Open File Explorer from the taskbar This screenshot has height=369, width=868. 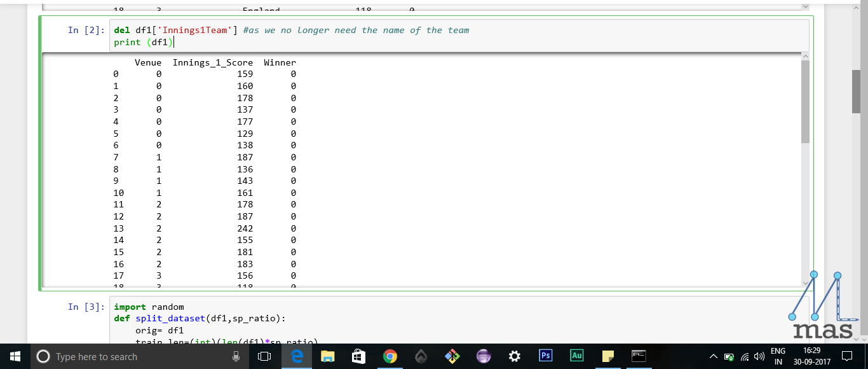[328, 356]
